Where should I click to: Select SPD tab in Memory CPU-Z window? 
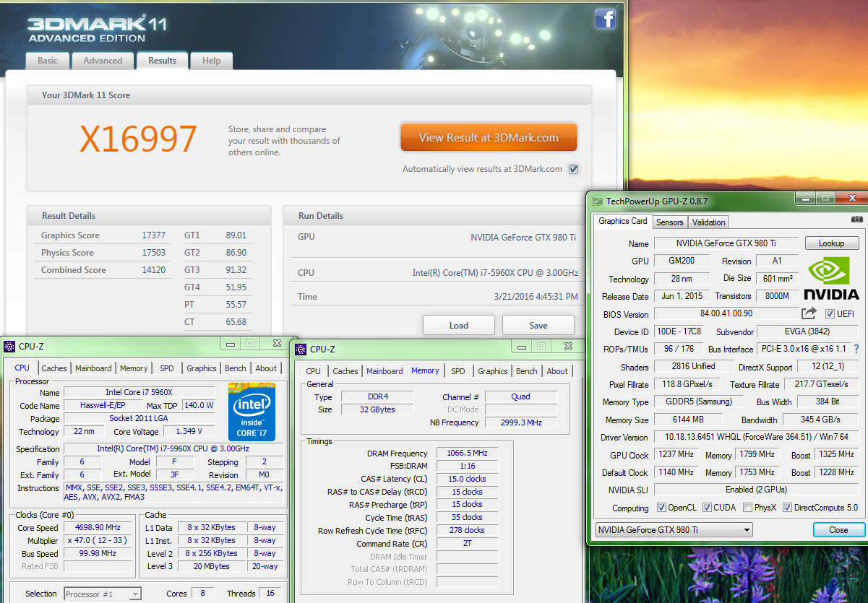click(x=458, y=371)
